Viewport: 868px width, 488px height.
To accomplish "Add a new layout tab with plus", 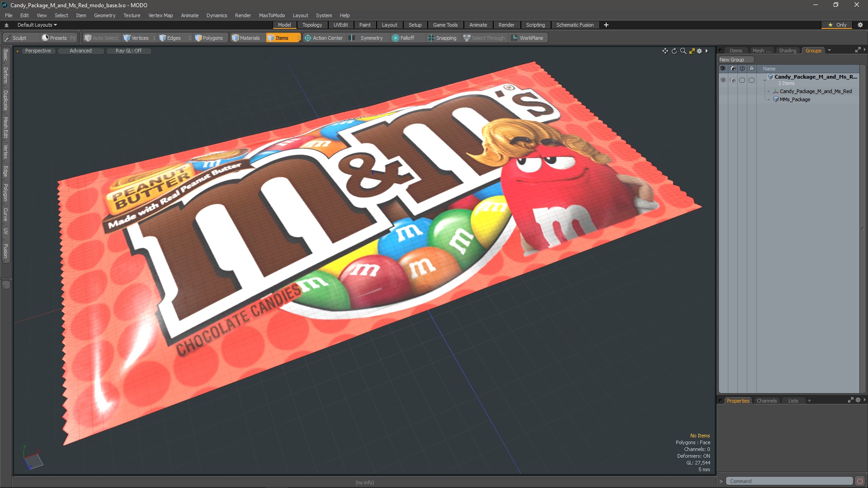I will (606, 25).
